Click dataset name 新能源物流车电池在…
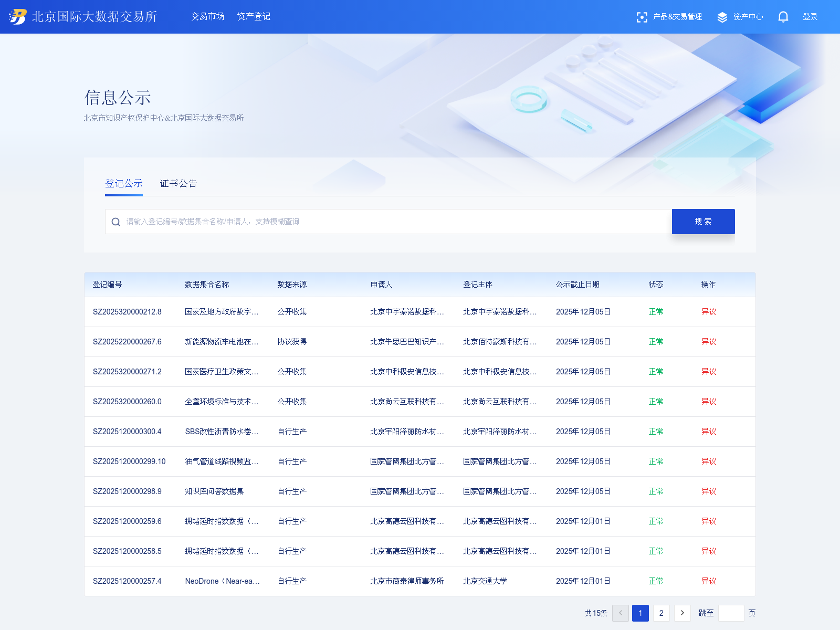 click(222, 342)
